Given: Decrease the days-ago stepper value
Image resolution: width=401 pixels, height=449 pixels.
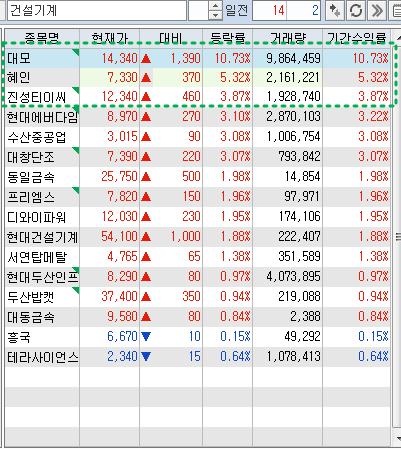Looking at the screenshot, I should [215, 15].
